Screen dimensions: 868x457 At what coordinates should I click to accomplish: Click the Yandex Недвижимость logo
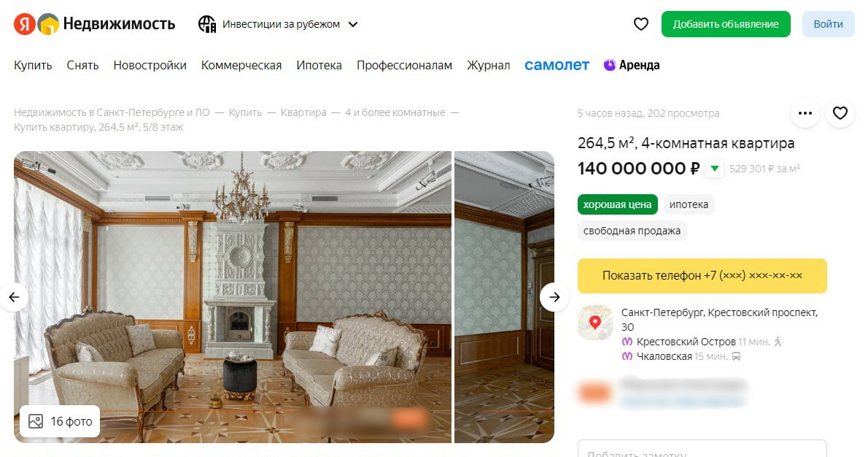point(95,24)
